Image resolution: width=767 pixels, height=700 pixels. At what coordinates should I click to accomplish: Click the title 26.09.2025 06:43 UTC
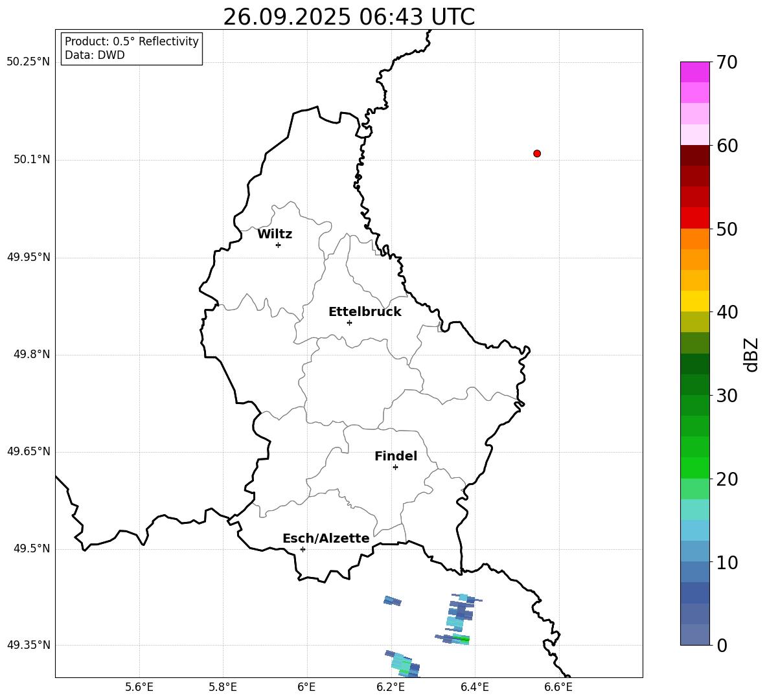[349, 17]
